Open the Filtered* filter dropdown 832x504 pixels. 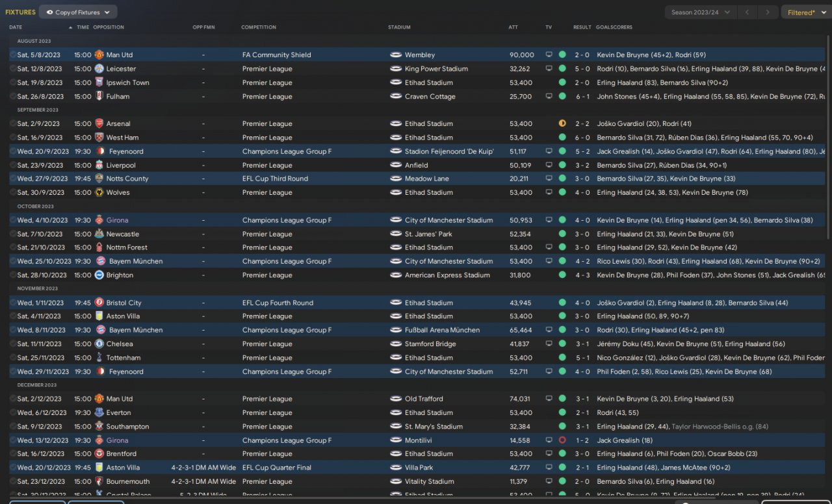(x=805, y=12)
